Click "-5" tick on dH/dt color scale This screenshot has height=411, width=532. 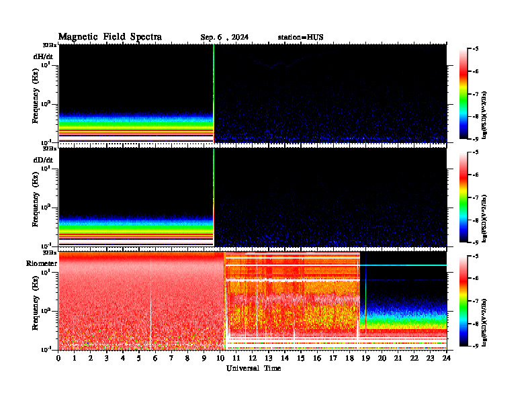click(476, 49)
